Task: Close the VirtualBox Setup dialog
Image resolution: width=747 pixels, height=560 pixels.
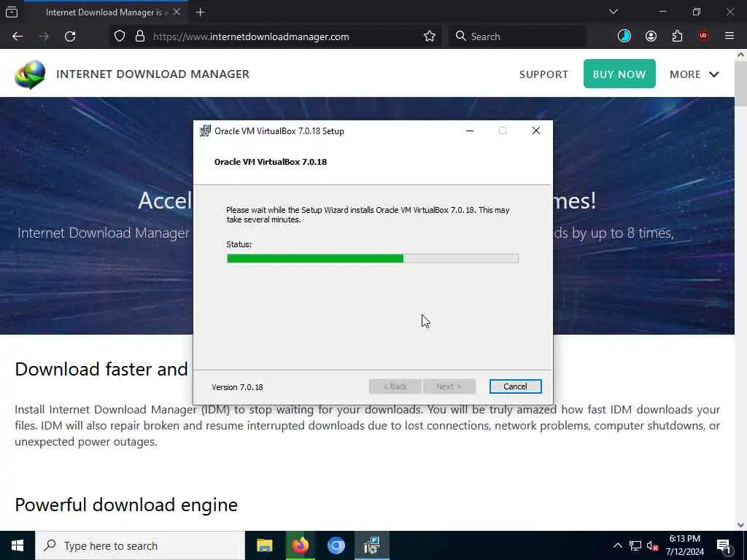Action: 536,131
